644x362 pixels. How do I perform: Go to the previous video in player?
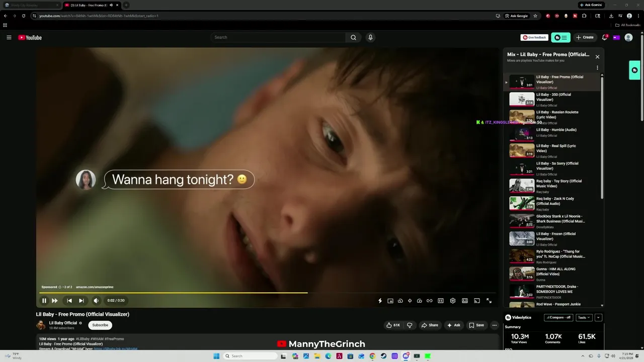69,301
